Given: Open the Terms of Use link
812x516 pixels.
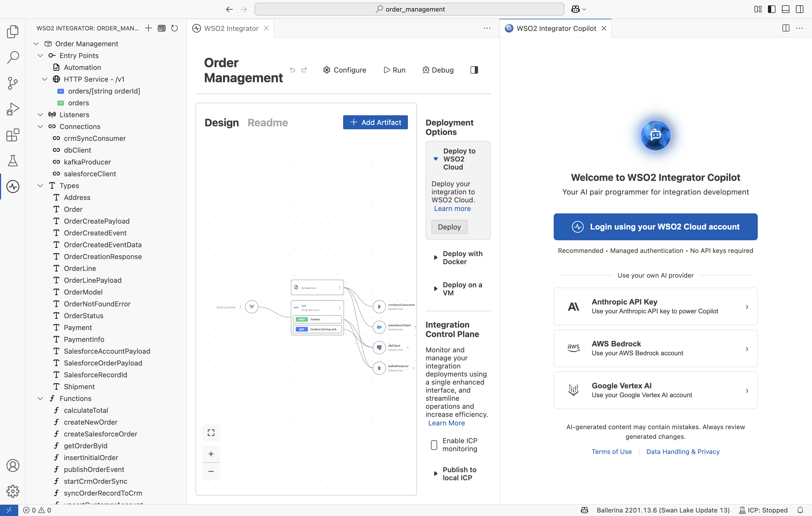Looking at the screenshot, I should pyautogui.click(x=611, y=451).
